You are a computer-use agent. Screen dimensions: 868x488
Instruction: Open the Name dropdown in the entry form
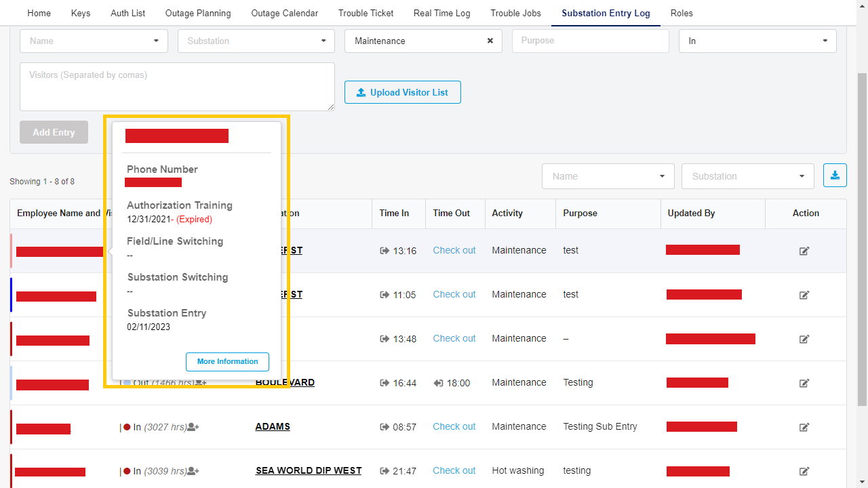tap(94, 41)
